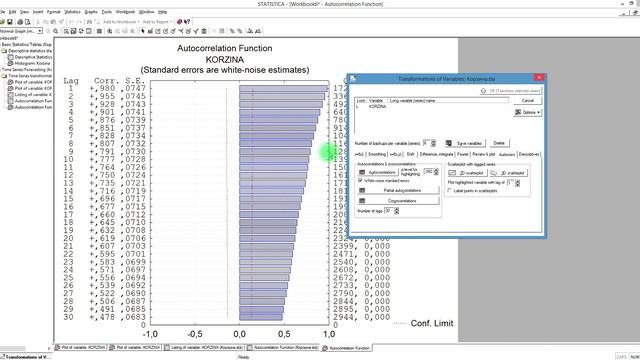
Task: Open the first Plot of variable: KORZINA bottom tab
Action: tap(81, 348)
